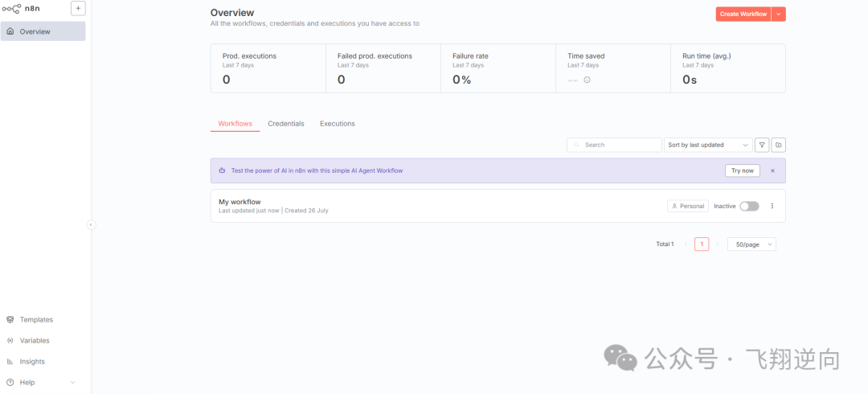The width and height of the screenshot is (868, 394).
Task: Click the plus icon beside n8n logo
Action: pyautogui.click(x=78, y=8)
